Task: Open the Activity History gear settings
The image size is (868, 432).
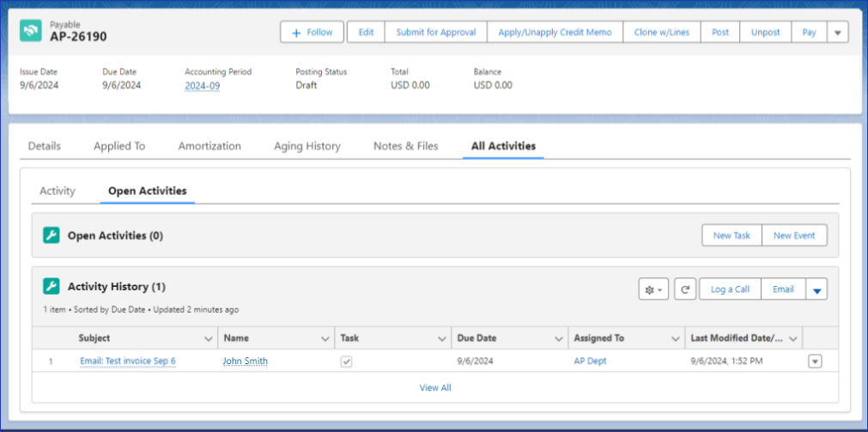Action: tap(653, 289)
